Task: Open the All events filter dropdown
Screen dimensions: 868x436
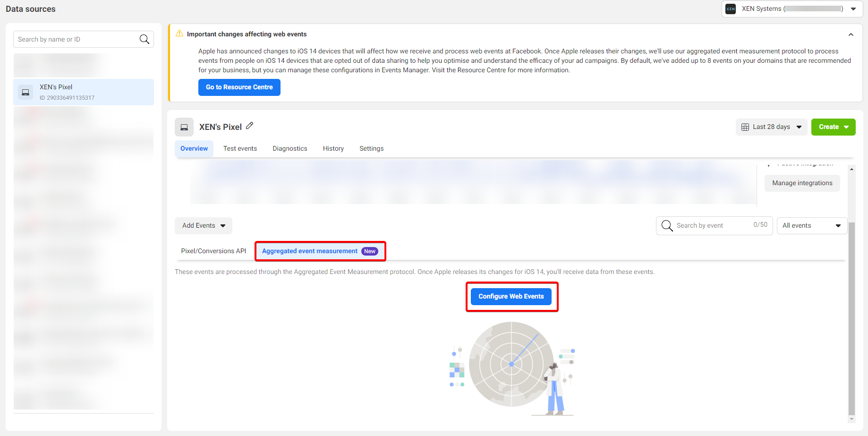Action: [811, 225]
